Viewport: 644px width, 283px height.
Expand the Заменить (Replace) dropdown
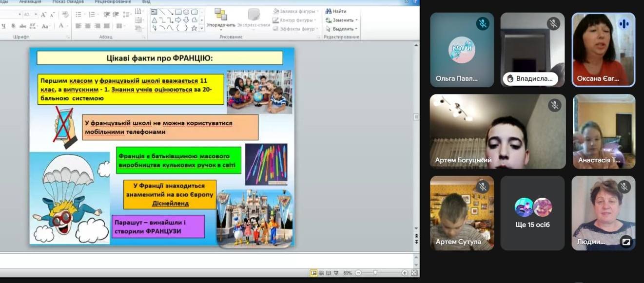[x=356, y=20]
